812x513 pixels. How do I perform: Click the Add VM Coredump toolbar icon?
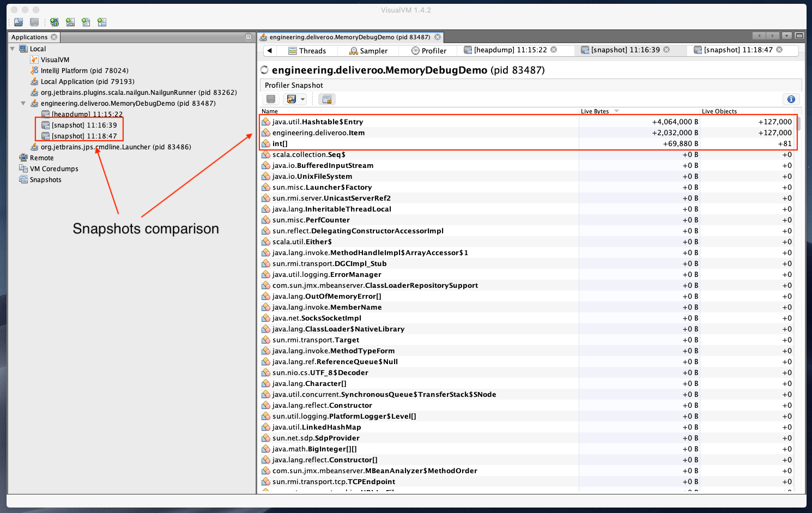coord(86,22)
